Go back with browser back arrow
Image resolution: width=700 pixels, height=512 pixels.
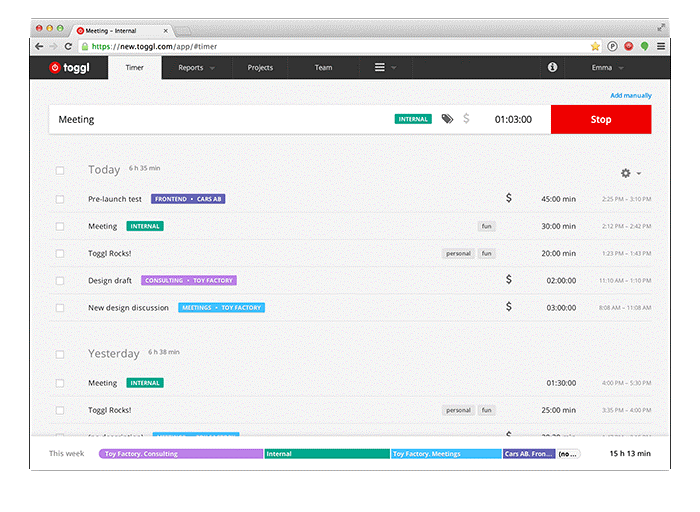tap(39, 46)
